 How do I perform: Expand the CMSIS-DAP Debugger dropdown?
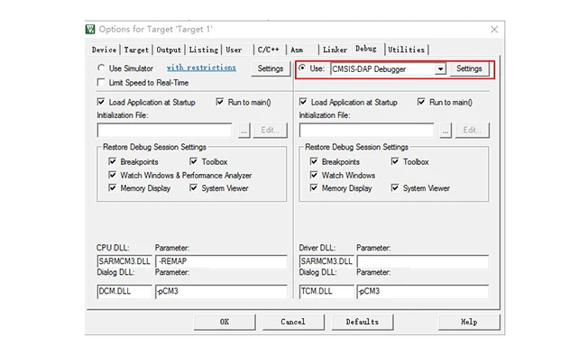(440, 68)
